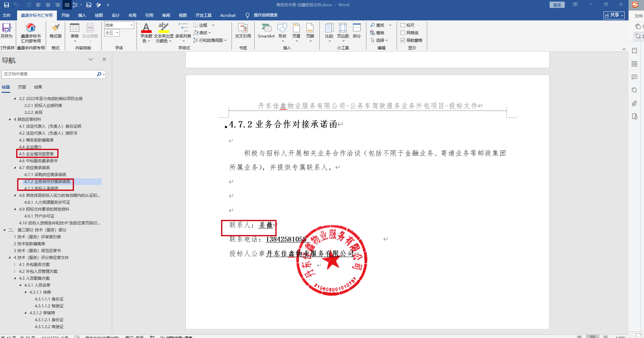Screen dimensions: 644x338
Task: Insert a 交叉引用 cross-reference
Action: (x=243, y=31)
